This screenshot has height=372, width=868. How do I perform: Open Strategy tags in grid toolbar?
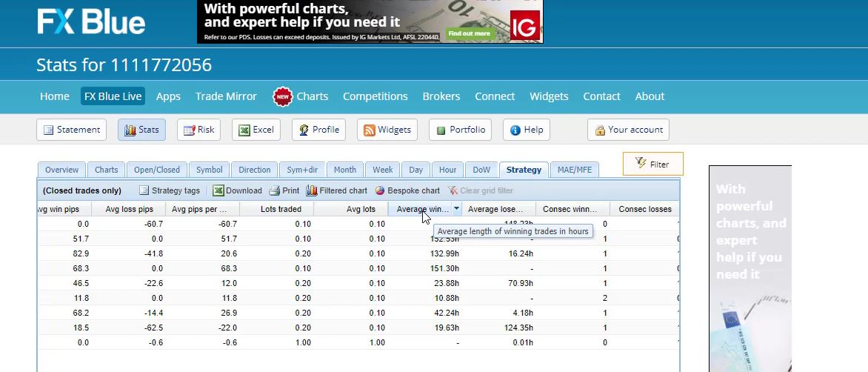tap(170, 190)
